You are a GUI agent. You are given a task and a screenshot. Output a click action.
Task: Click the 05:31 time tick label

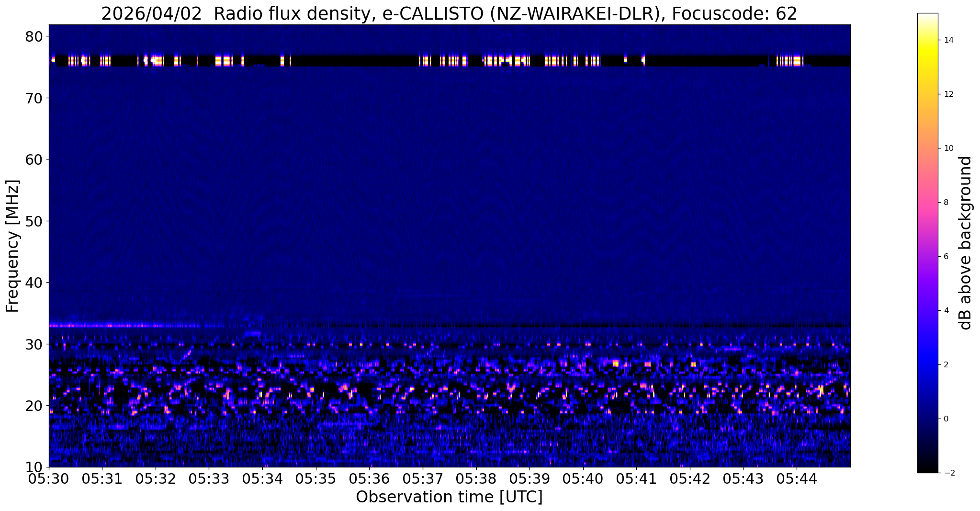(102, 479)
